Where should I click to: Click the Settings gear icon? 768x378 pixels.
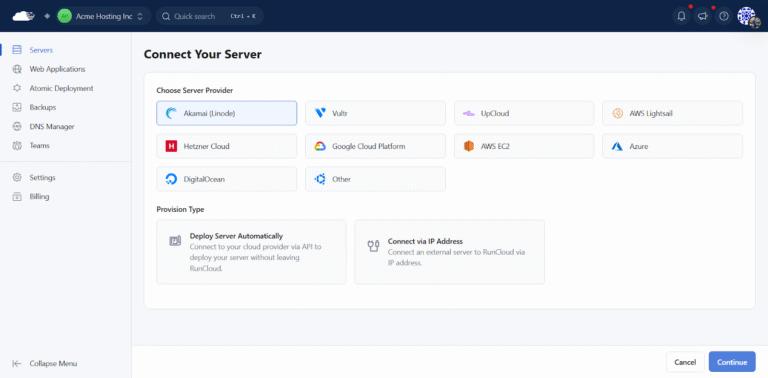(x=17, y=177)
